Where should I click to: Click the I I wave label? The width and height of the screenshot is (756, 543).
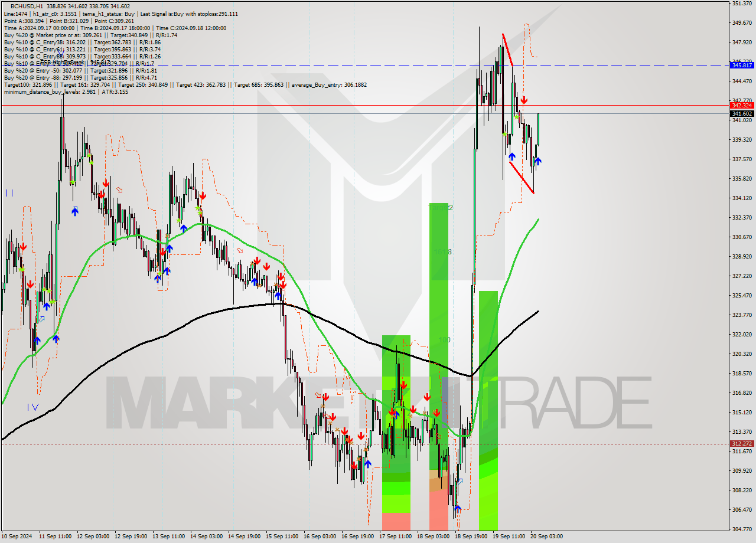9,193
